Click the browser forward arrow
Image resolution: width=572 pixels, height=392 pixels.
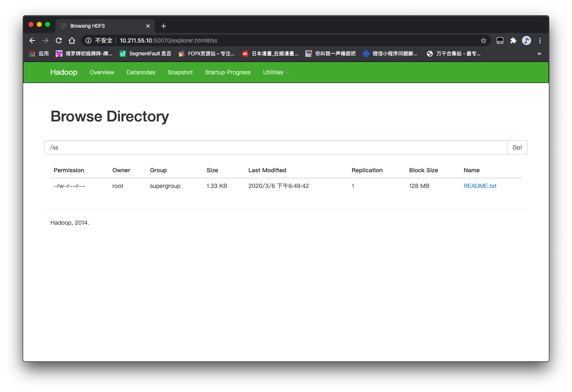point(45,40)
